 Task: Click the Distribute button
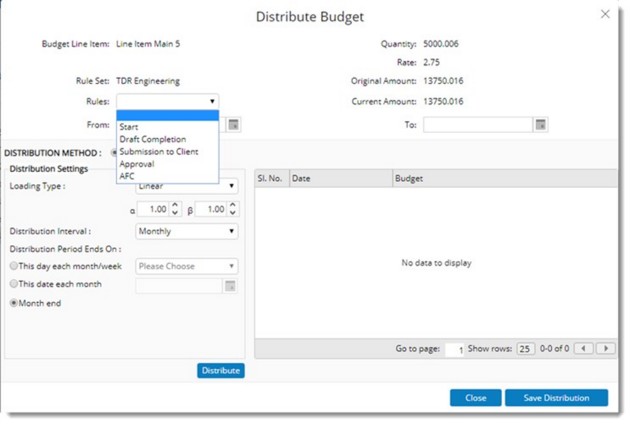(x=220, y=371)
